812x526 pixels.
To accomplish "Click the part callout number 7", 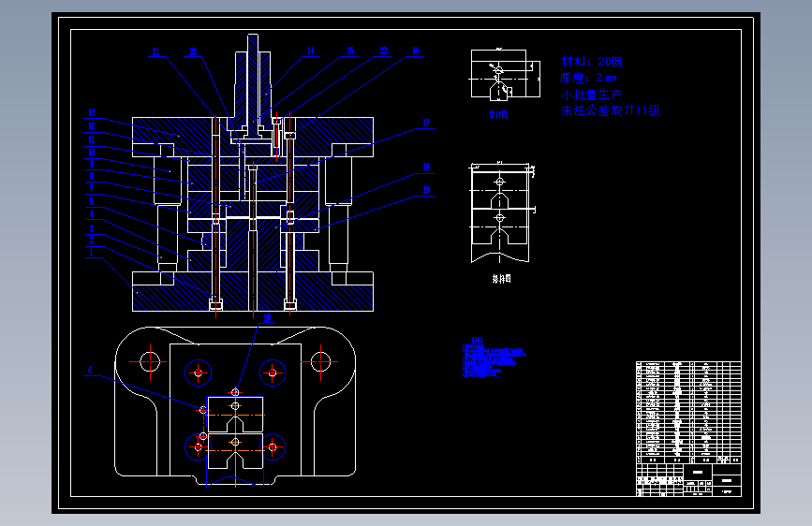I will click(92, 188).
